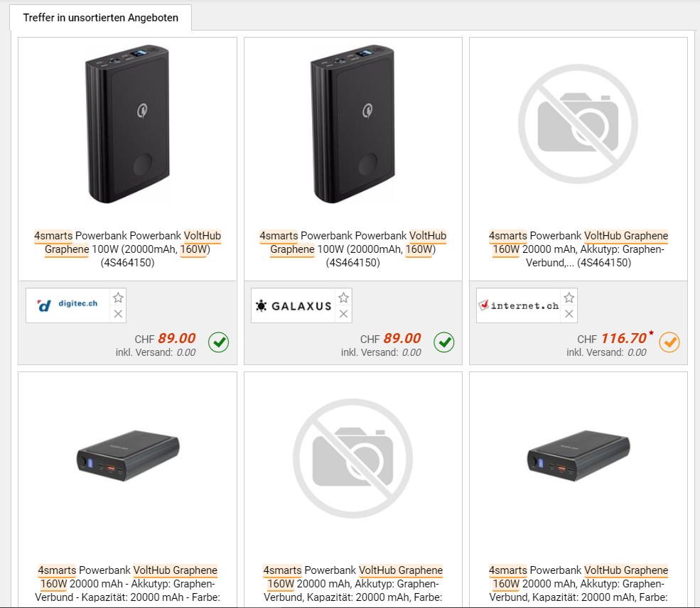Click green availability checkmark for Galaxus offer
Image resolution: width=700 pixels, height=608 pixels.
444,342
